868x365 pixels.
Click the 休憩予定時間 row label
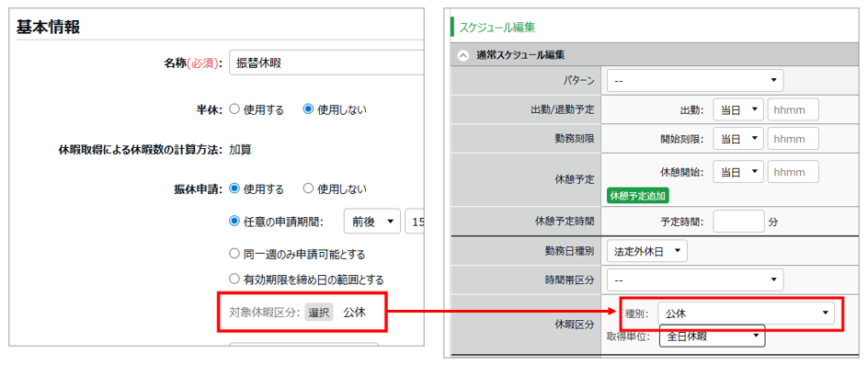click(565, 222)
